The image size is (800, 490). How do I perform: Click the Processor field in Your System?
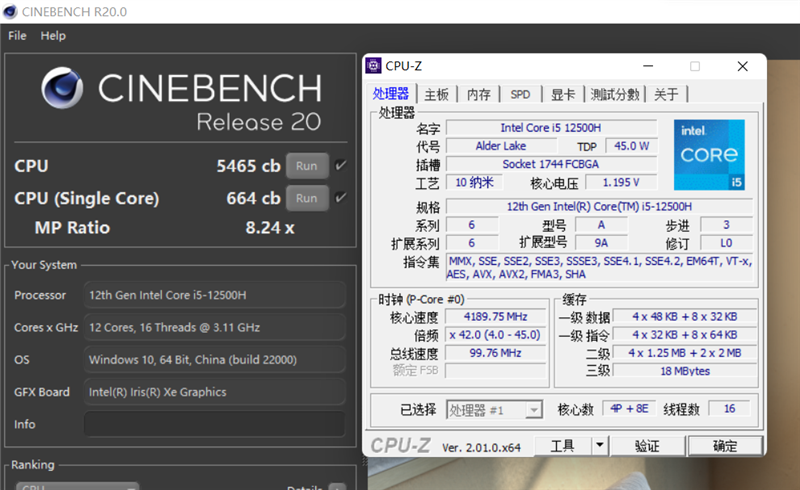pyautogui.click(x=215, y=295)
